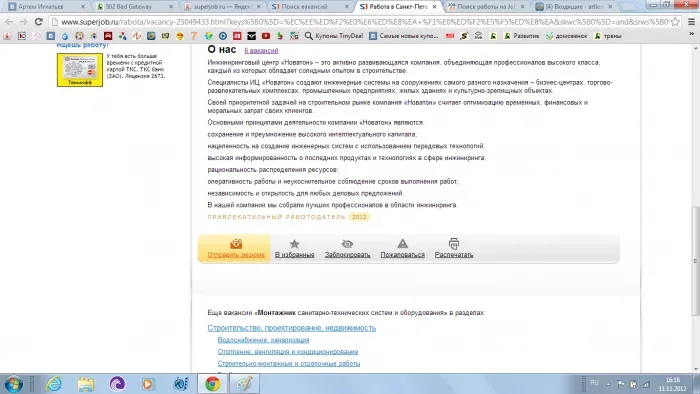Image resolution: width=700 pixels, height=394 pixels.
Task: Open the purple swirl taskbar app
Action: click(117, 384)
